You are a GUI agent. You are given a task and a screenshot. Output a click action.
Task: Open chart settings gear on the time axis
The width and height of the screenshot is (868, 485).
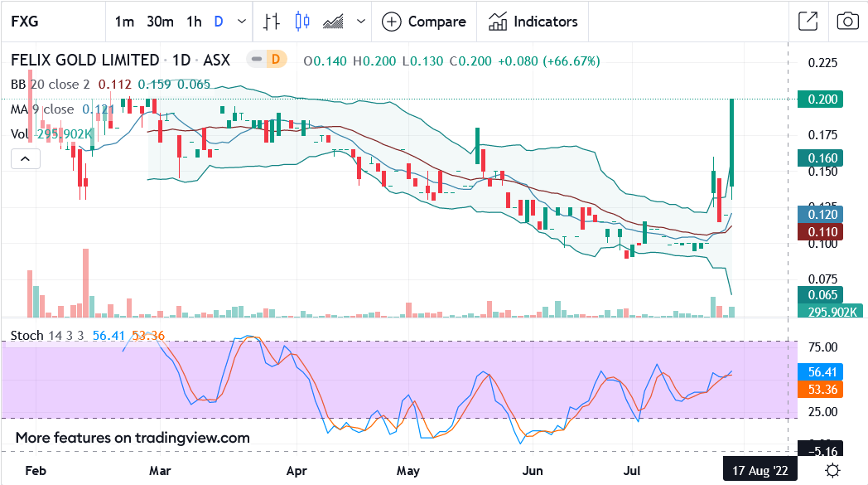[x=832, y=471]
